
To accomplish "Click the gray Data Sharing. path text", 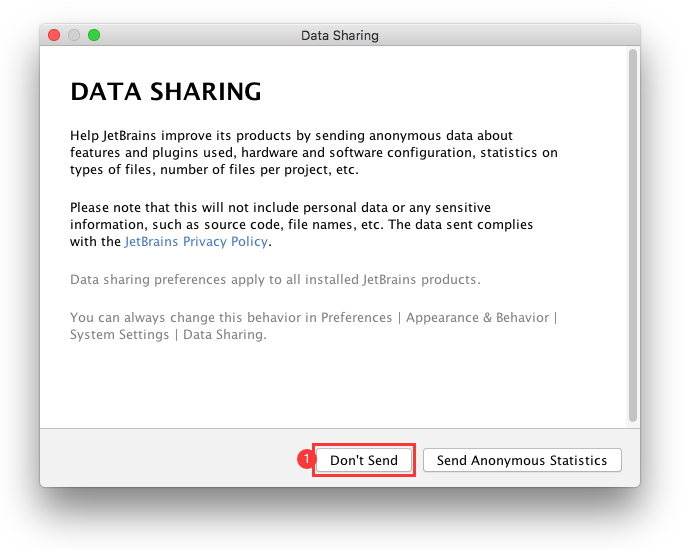I will click(x=226, y=335).
